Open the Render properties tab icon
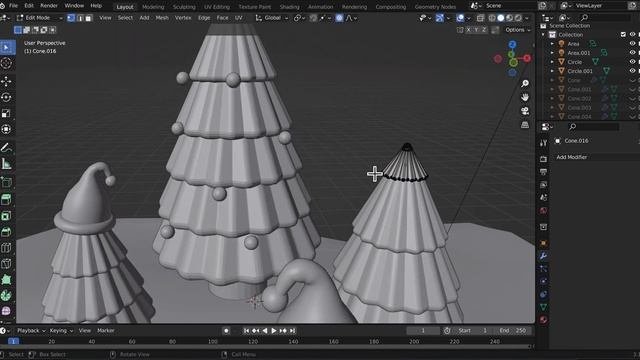Viewport: 640px width, 360px height. click(x=543, y=159)
